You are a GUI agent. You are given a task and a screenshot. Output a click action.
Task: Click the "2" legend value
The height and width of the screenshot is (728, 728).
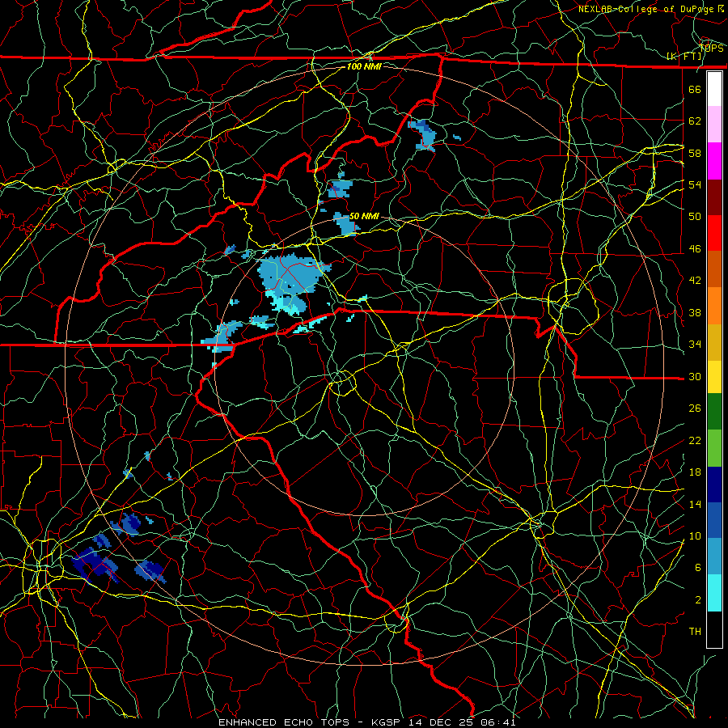point(698,600)
